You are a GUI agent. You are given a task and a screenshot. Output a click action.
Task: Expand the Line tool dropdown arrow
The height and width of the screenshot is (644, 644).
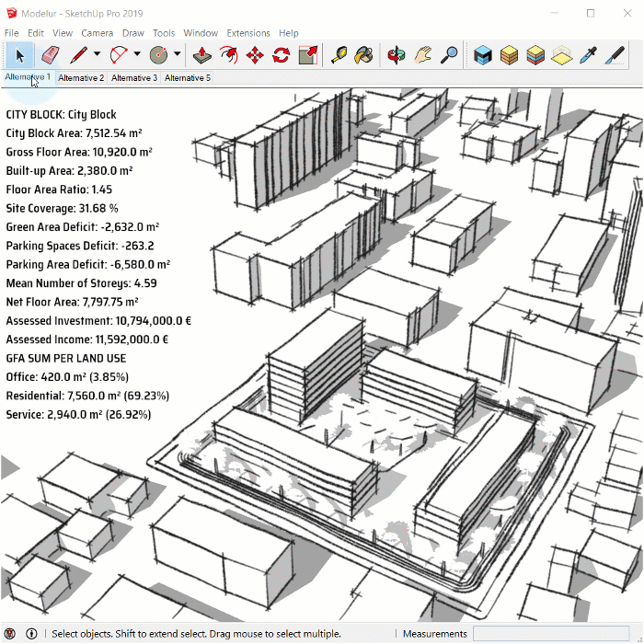coord(97,54)
